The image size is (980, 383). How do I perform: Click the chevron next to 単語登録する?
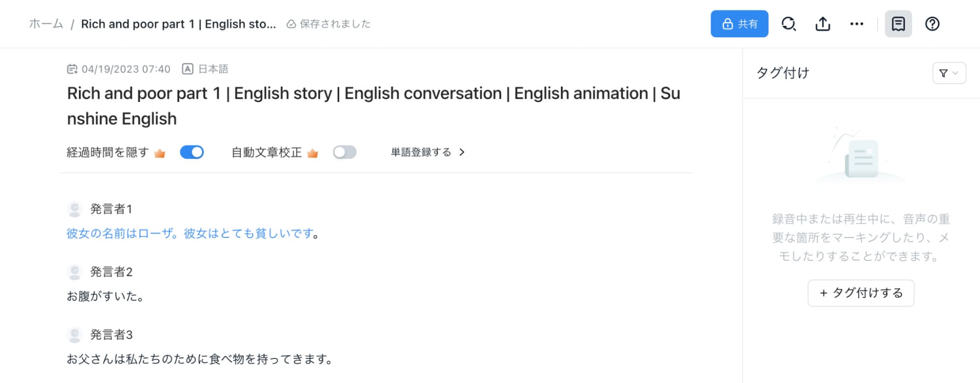point(462,152)
